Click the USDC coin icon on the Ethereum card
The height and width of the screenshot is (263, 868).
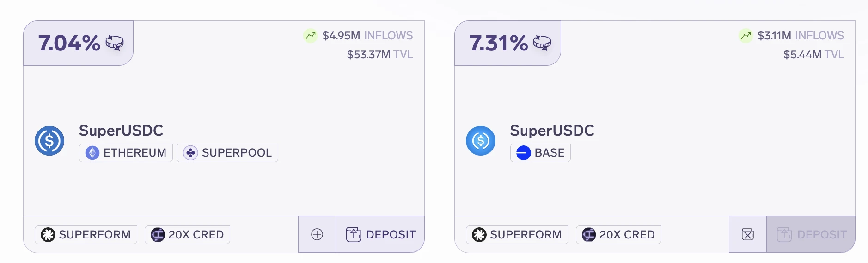coord(49,141)
